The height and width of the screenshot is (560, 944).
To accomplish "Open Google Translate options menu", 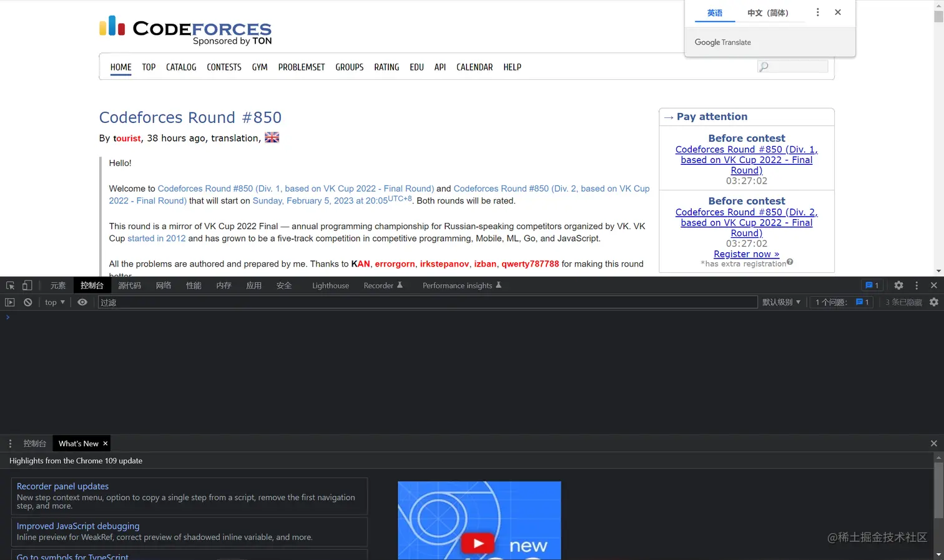I will [818, 12].
